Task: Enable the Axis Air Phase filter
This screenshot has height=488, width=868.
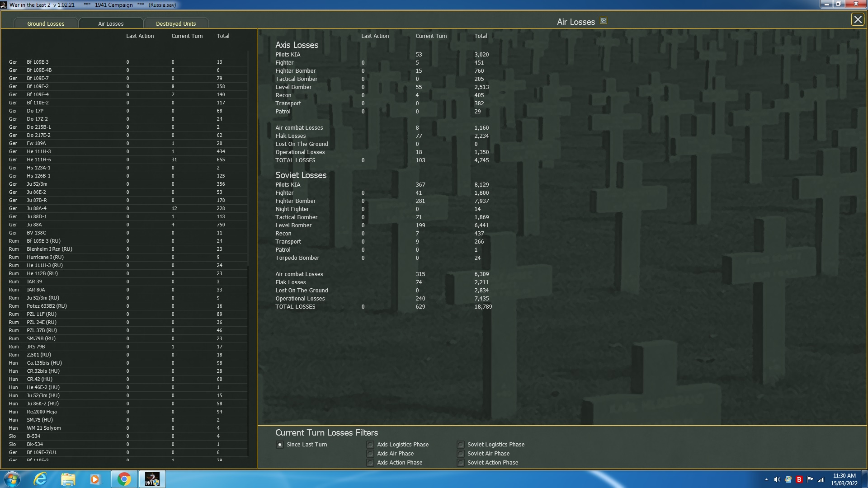Action: click(370, 454)
